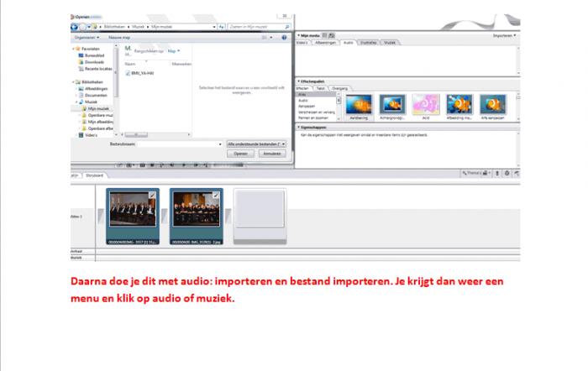Switch to the Storyboard tab
This screenshot has width=588, height=371.
[x=94, y=175]
